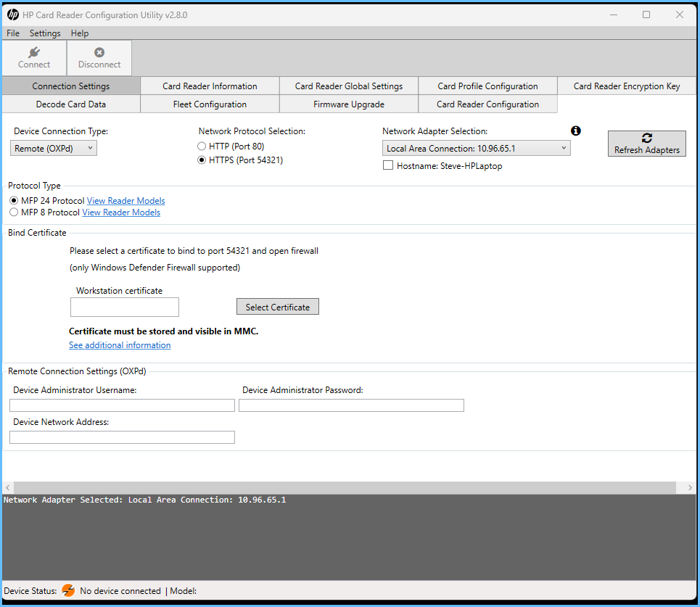Image resolution: width=700 pixels, height=607 pixels.
Task: Switch to Firmware Upgrade tab
Action: click(349, 104)
